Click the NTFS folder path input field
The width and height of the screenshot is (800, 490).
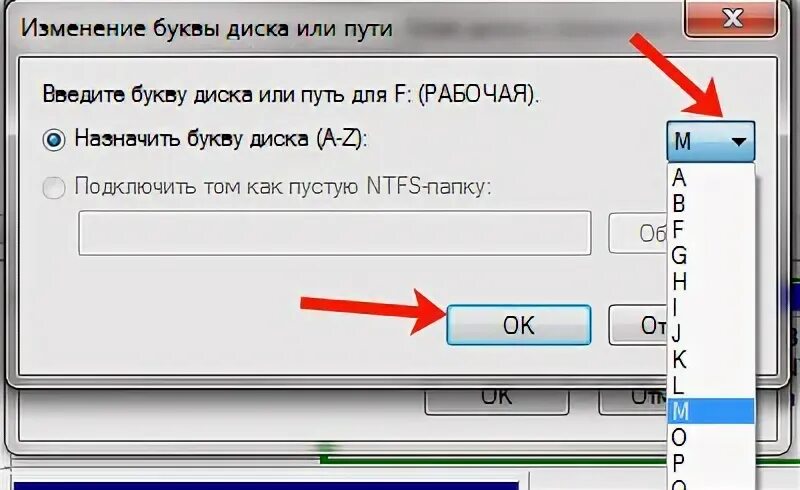point(335,233)
